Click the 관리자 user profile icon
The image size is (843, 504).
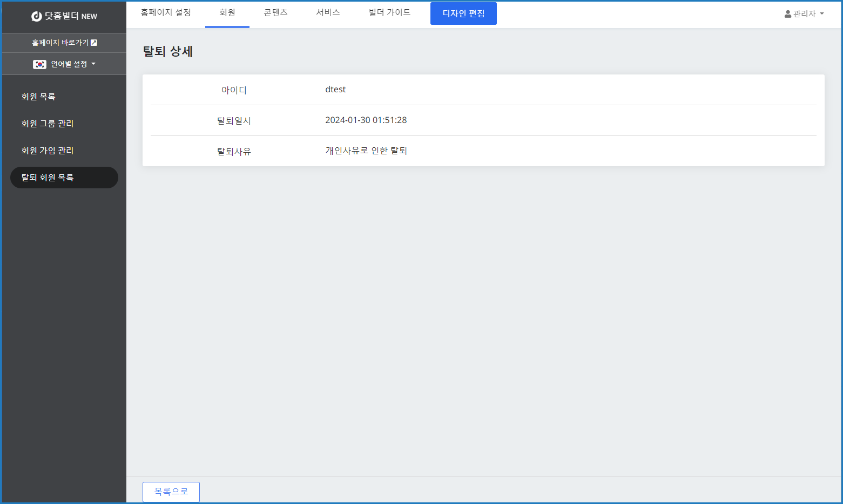point(788,14)
